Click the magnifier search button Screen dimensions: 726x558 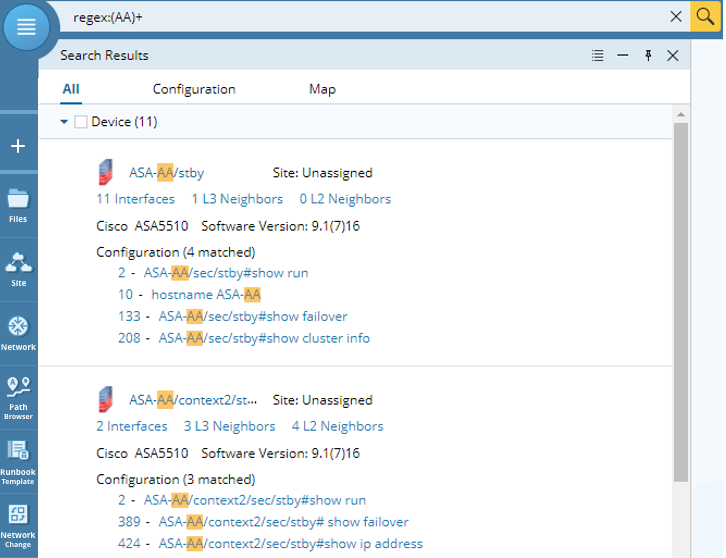705,16
